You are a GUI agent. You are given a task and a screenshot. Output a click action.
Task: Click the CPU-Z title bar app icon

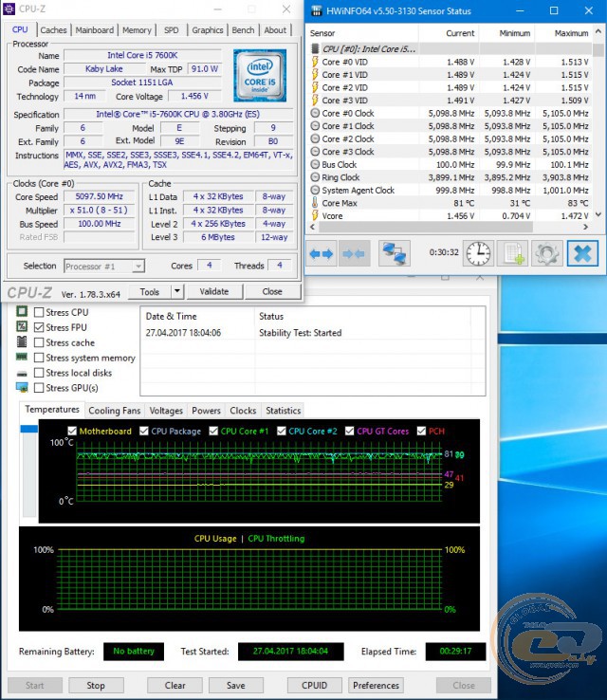tap(9, 9)
